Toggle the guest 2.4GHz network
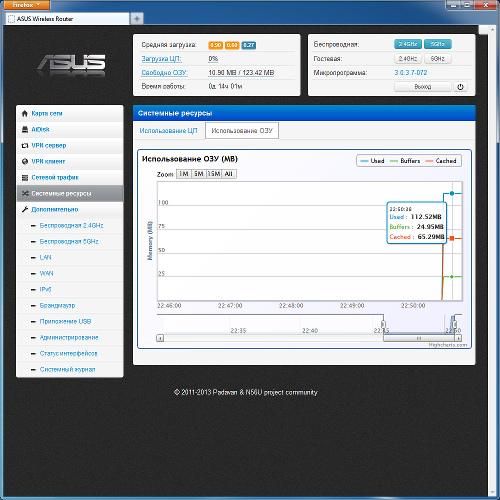 408,59
